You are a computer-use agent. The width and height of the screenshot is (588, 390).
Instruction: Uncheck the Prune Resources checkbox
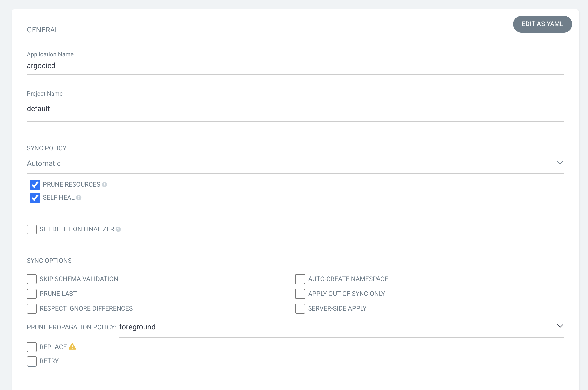(35, 185)
